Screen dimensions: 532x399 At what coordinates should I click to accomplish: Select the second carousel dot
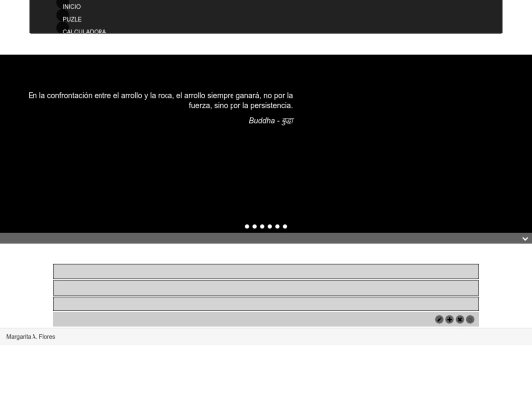point(255,226)
